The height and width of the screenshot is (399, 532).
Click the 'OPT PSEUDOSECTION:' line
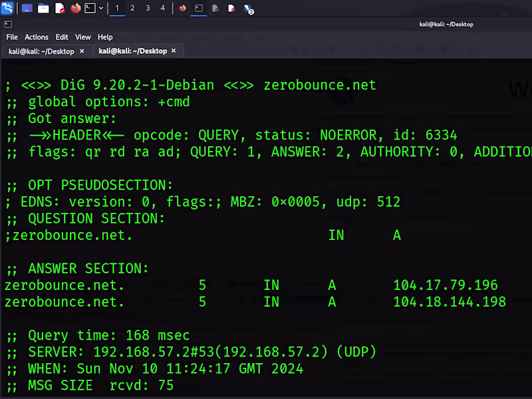(x=90, y=186)
